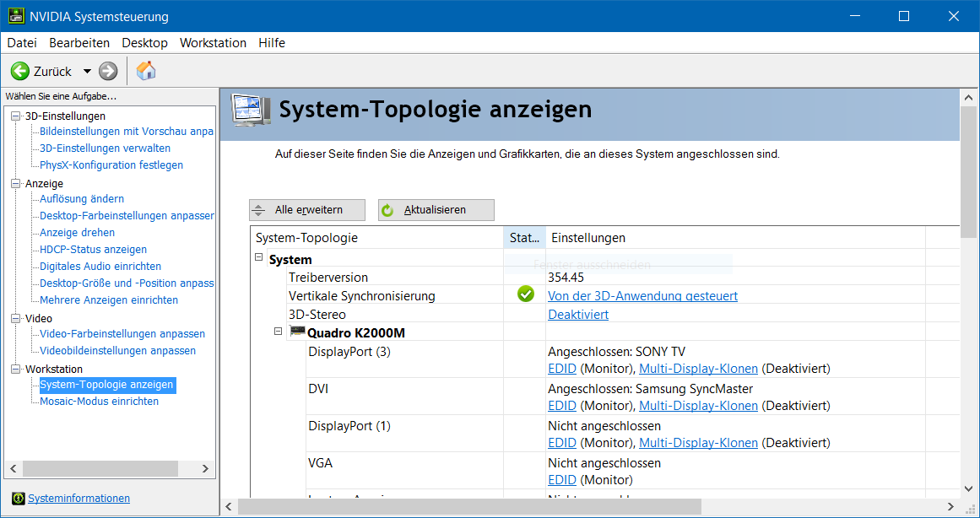
Task: Click right arrow of task tree horizontal scrollbar
Action: point(205,468)
